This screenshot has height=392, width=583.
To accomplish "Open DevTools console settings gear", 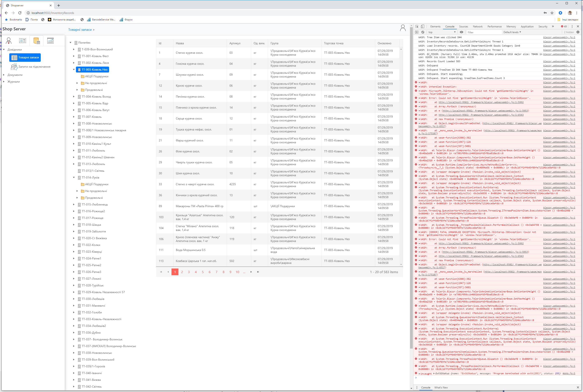I will coord(578,32).
